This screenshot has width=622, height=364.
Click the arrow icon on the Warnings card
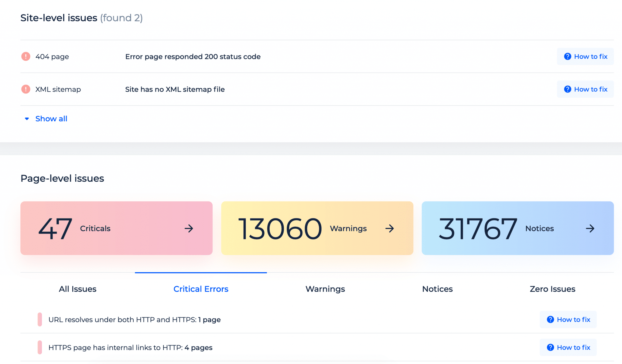click(x=390, y=228)
